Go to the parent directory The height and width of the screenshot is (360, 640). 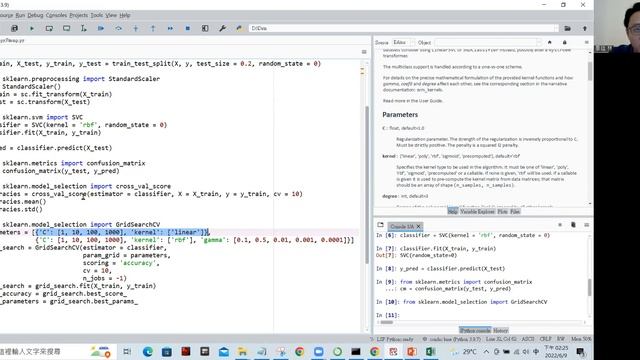point(584,28)
